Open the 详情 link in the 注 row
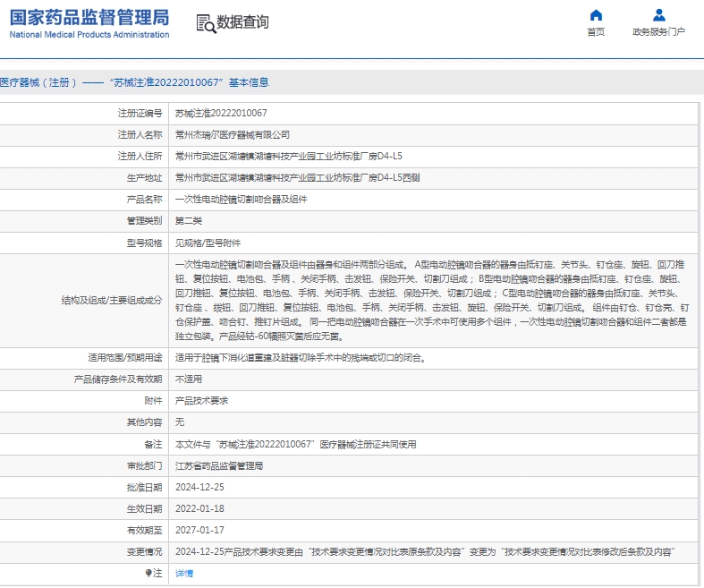Image resolution: width=704 pixels, height=588 pixels. pyautogui.click(x=184, y=573)
